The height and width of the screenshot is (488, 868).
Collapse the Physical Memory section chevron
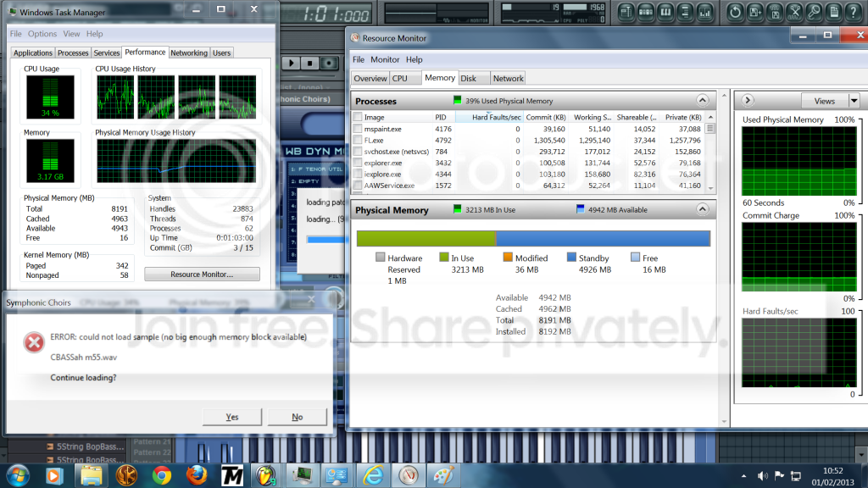tap(703, 210)
